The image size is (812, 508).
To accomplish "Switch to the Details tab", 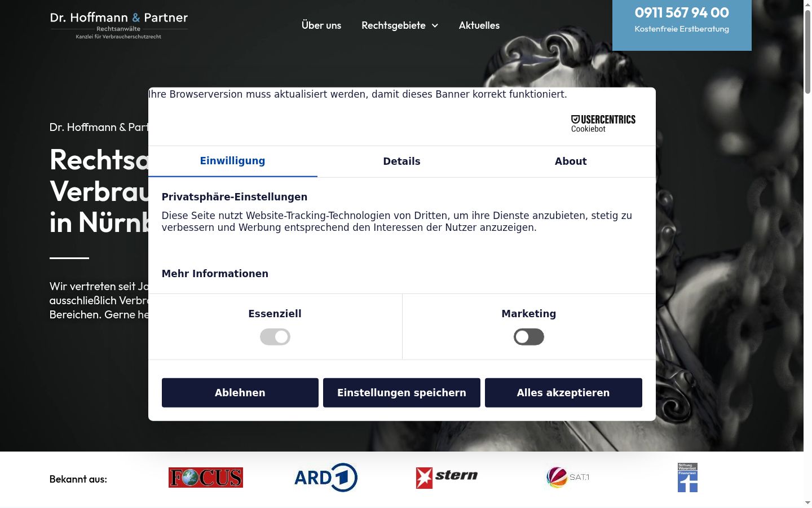I will 401,161.
